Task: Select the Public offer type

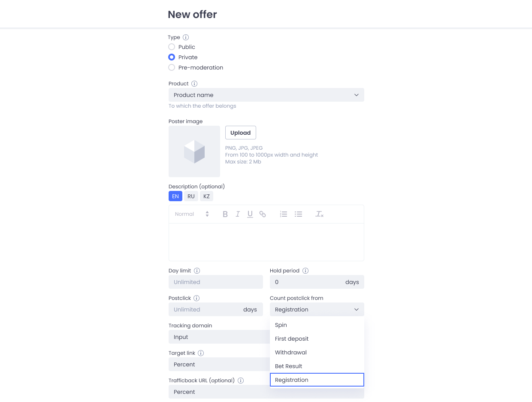Action: coord(172,47)
